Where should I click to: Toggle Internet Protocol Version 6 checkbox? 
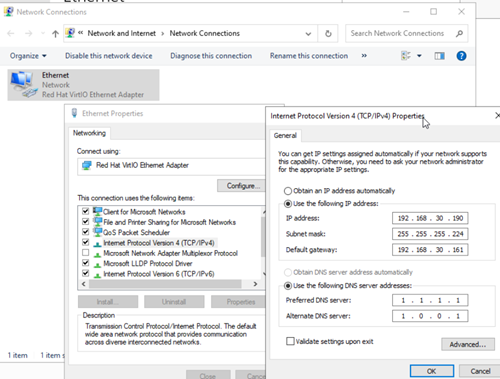(x=86, y=273)
